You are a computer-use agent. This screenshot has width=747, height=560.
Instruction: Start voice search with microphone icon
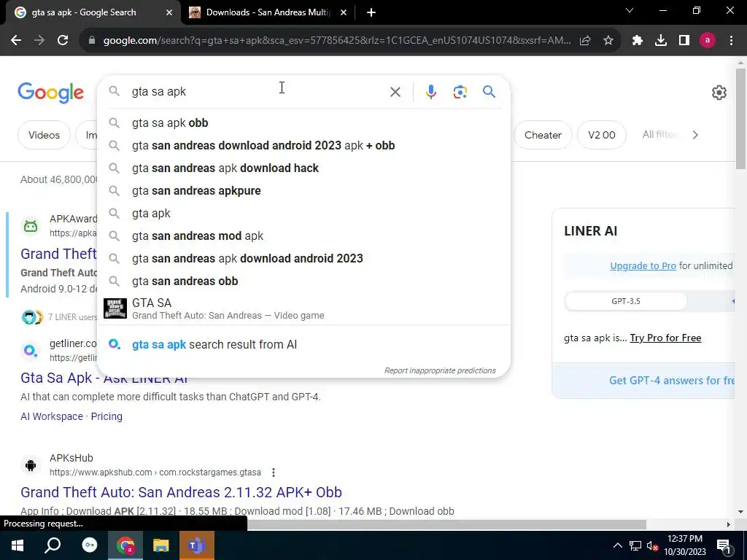click(430, 92)
